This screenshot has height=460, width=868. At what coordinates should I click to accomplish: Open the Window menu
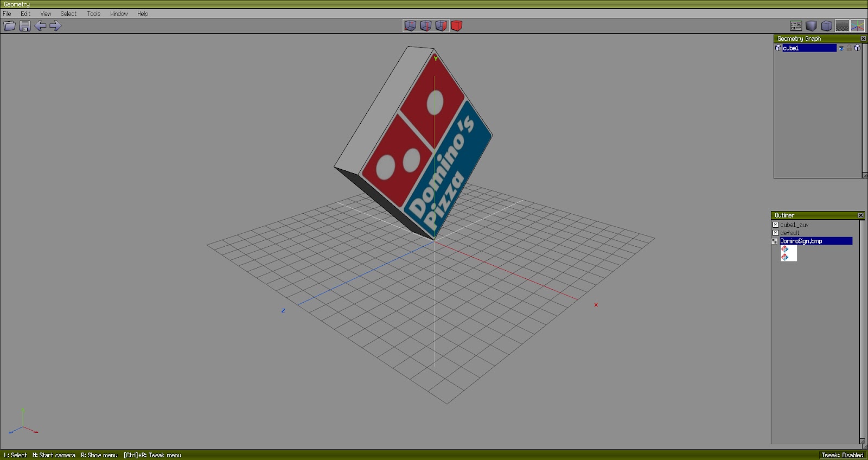pos(119,14)
